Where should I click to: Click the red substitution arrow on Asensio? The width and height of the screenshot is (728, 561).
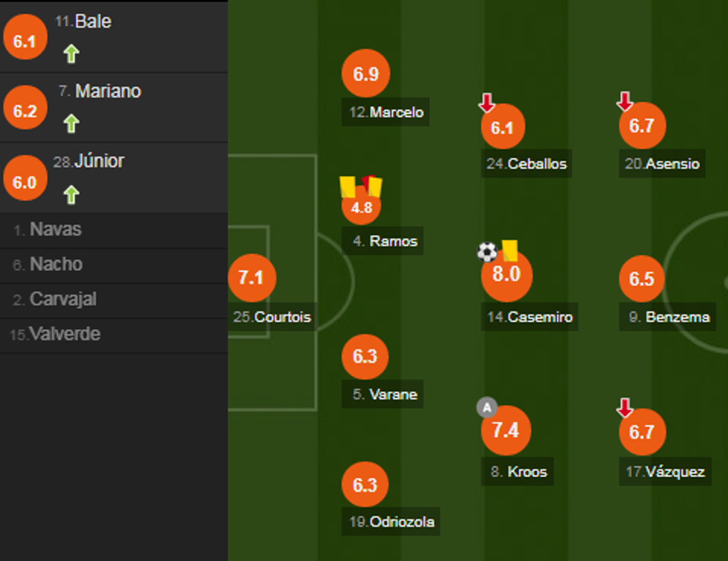(625, 101)
